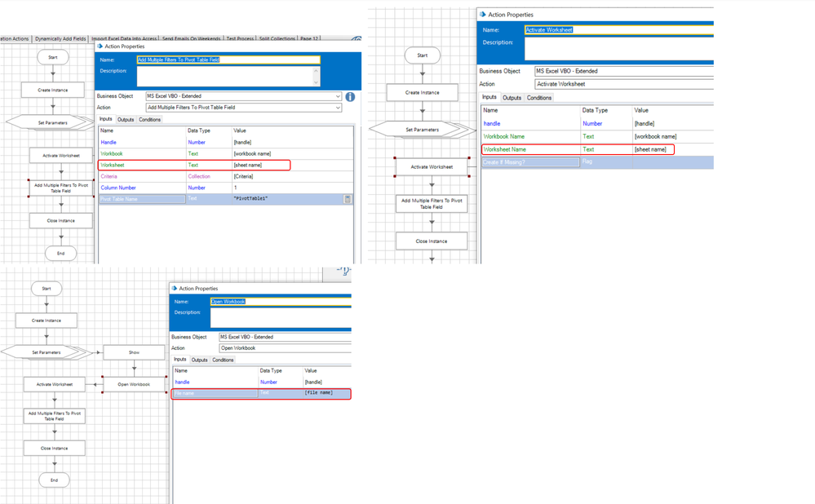Screen dimensions: 815x504
Task: Open Action dropdown set to Open Workbook
Action: (x=286, y=348)
